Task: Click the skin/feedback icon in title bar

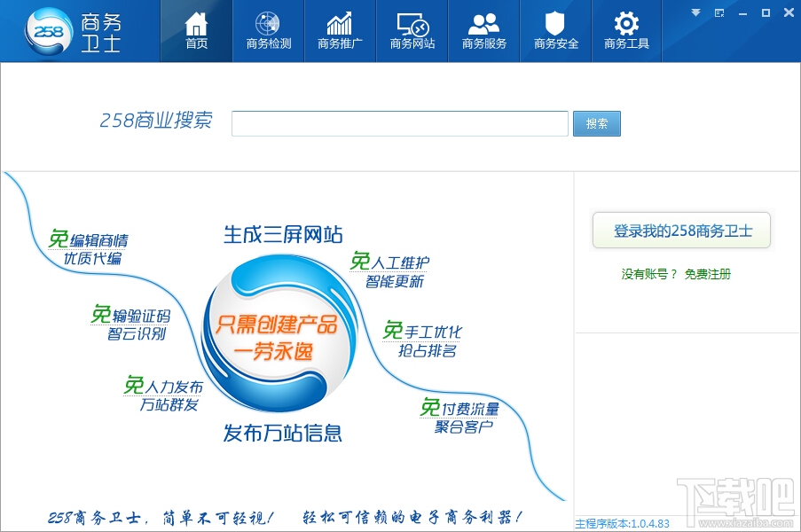Action: (x=719, y=13)
